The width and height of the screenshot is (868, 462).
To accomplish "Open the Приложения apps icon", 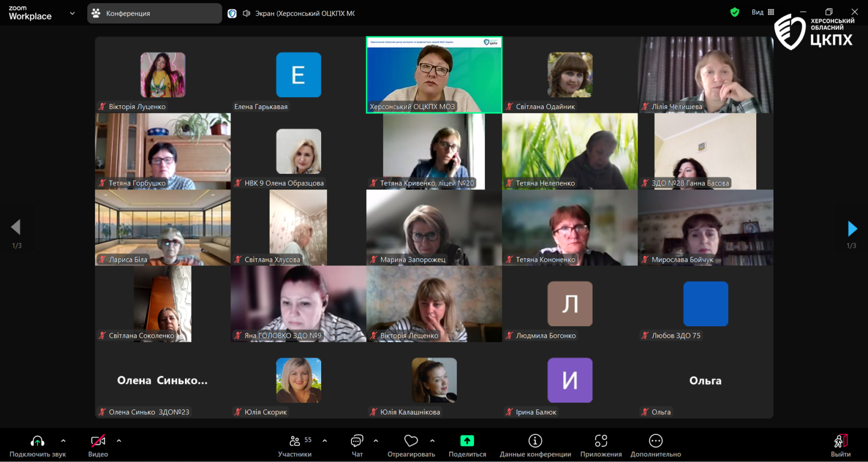I will (601, 441).
